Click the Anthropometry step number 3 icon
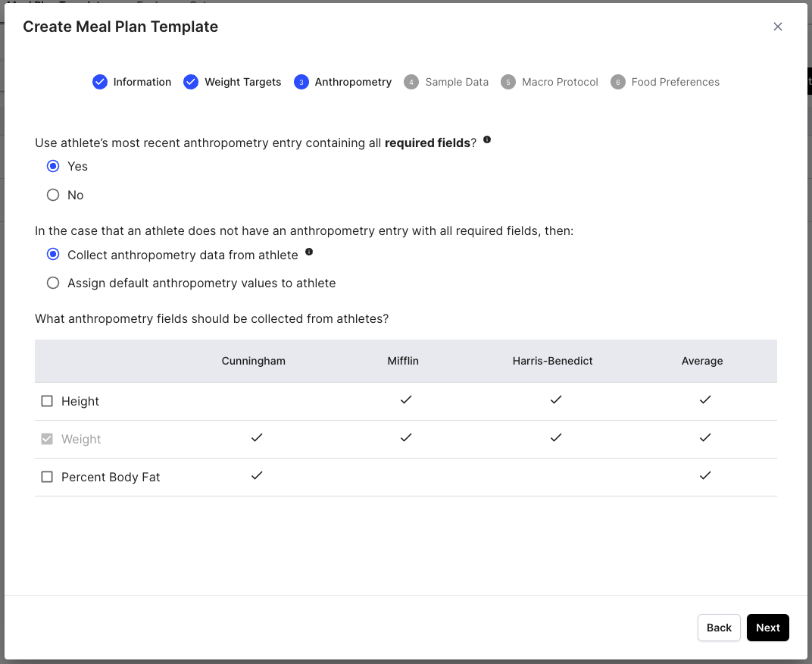The height and width of the screenshot is (664, 812). (301, 82)
